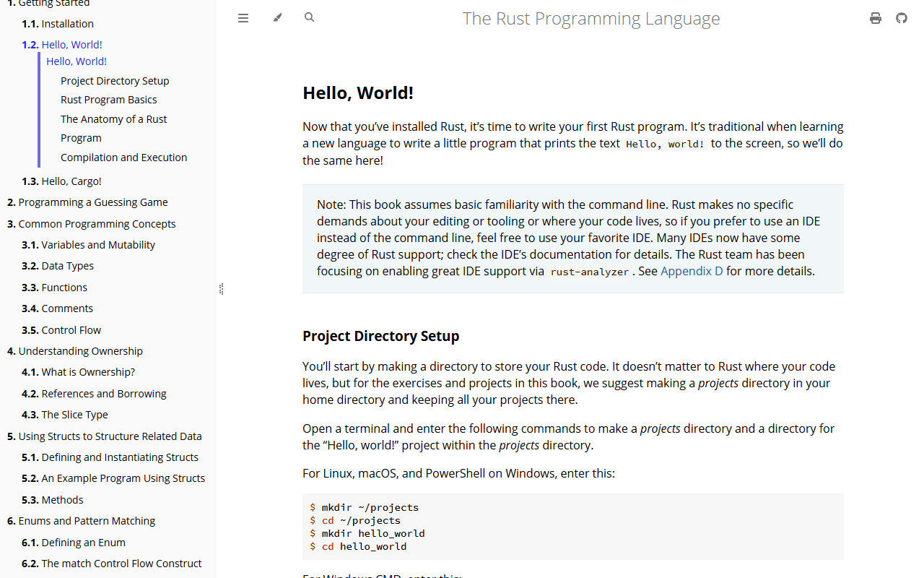Go to 6.1 Defining an Enum
Image resolution: width=924 pixels, height=578 pixels.
pos(74,543)
